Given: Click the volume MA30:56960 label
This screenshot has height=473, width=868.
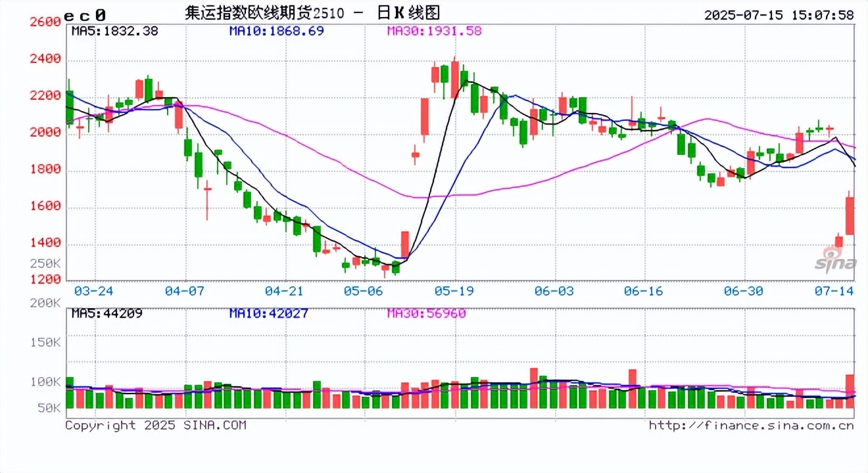Looking at the screenshot, I should (x=426, y=313).
